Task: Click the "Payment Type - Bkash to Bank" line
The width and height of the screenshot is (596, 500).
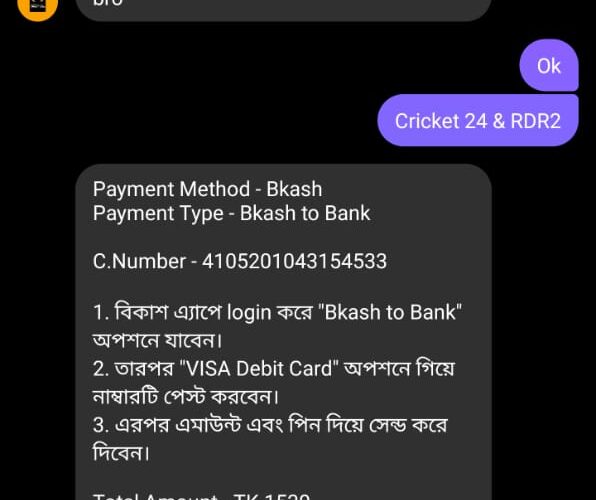Action: tap(231, 213)
